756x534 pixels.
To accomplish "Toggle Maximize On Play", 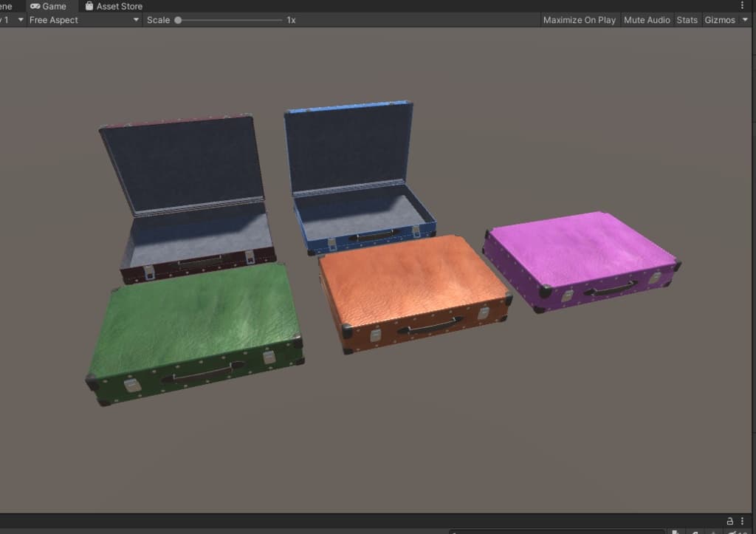I will click(579, 20).
